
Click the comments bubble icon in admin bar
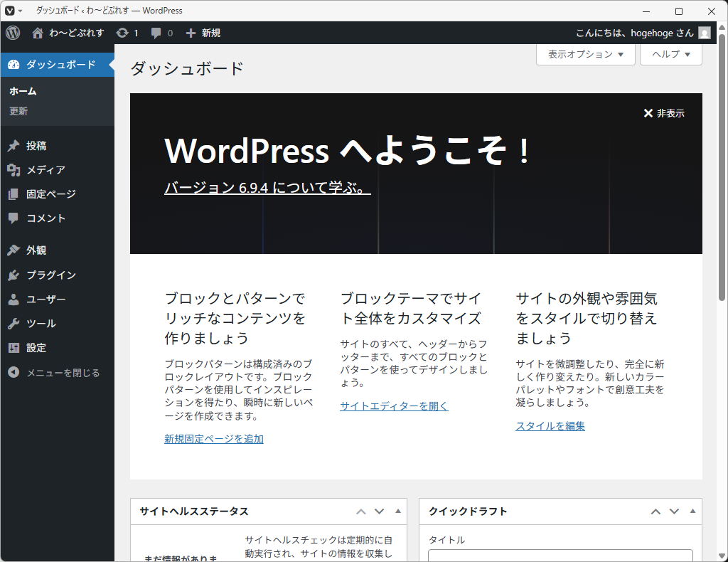(x=156, y=33)
